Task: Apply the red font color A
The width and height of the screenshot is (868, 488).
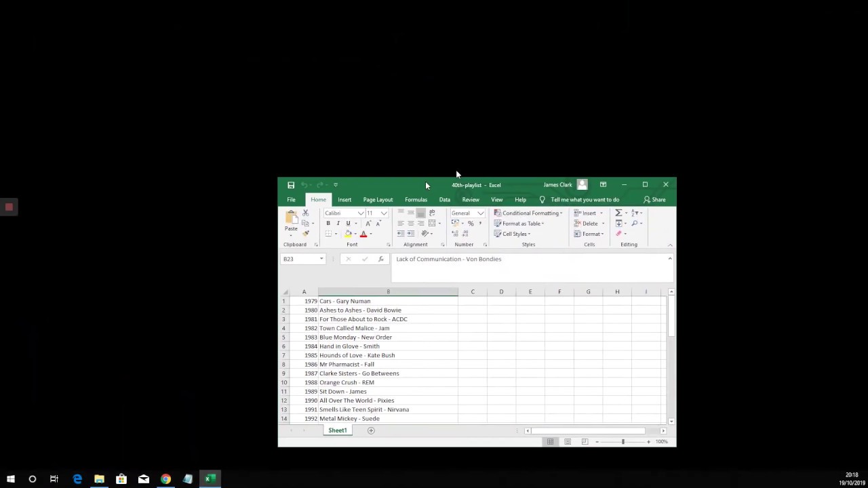Action: coord(363,233)
